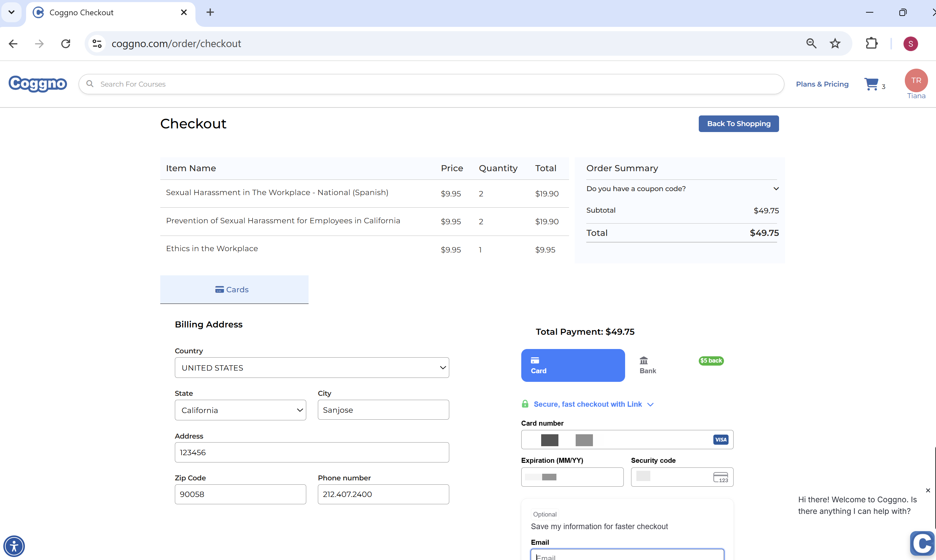This screenshot has width=936, height=560.
Task: Open the State dropdown
Action: (241, 410)
